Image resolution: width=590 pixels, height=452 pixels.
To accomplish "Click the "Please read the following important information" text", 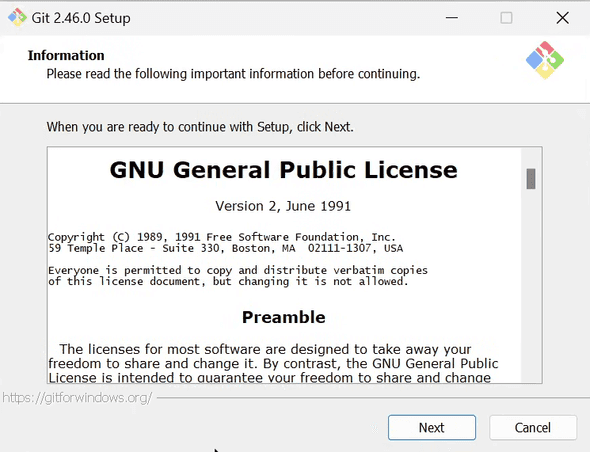I will pyautogui.click(x=233, y=74).
